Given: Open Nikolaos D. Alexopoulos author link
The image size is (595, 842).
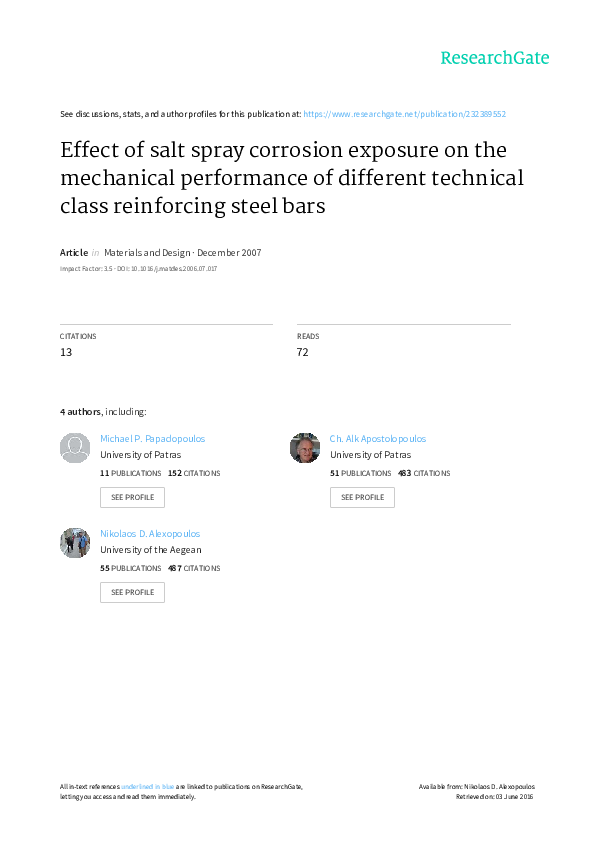Looking at the screenshot, I should coord(150,534).
